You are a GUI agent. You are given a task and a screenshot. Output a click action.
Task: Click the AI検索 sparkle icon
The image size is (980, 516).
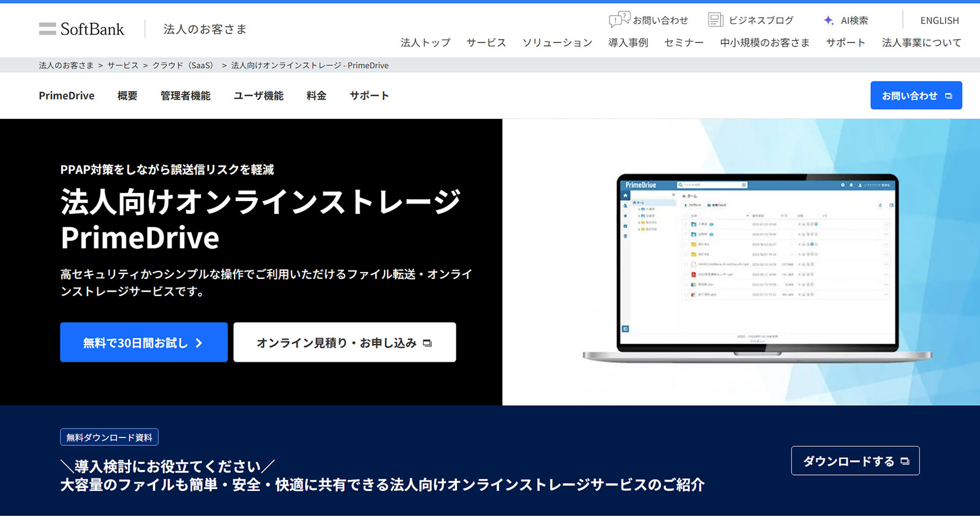(x=829, y=20)
